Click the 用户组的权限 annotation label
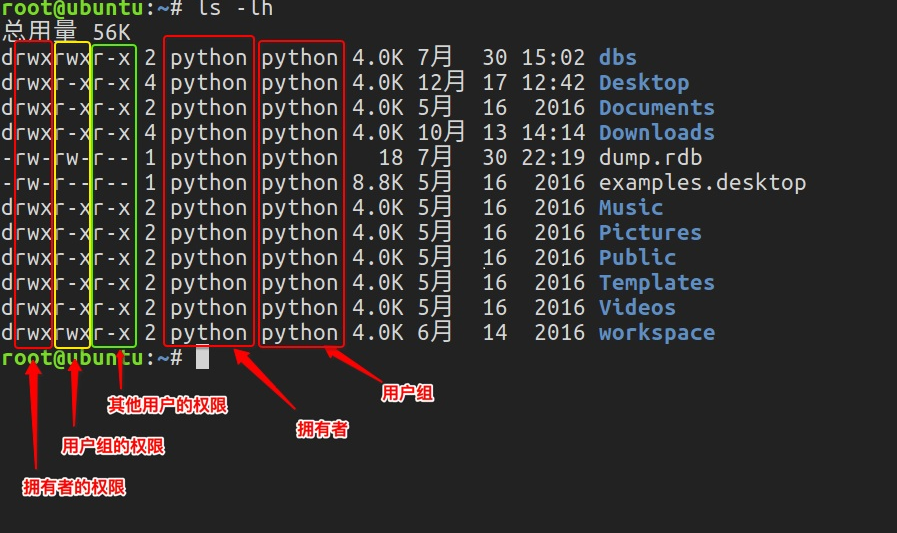Viewport: 897px width, 533px height. pyautogui.click(x=113, y=446)
